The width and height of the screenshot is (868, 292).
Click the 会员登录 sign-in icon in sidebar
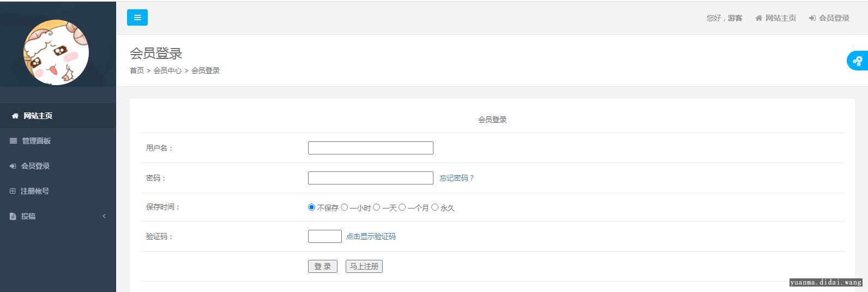click(x=13, y=166)
